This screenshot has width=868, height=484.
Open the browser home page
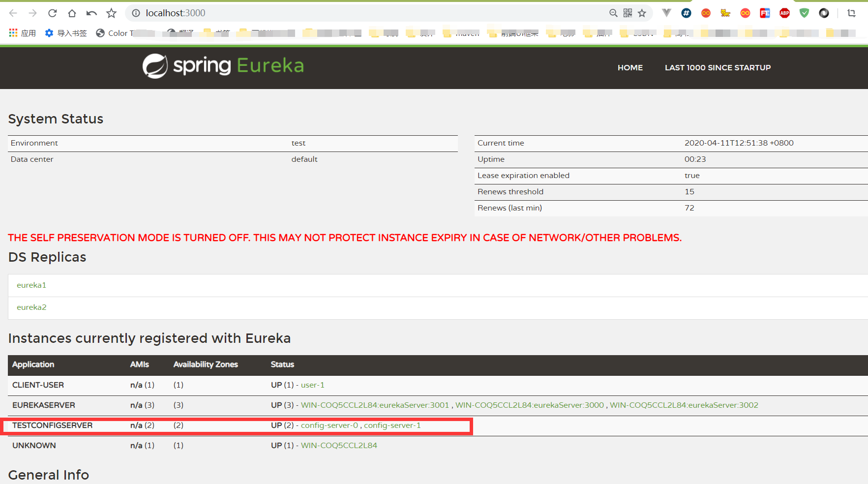(x=72, y=13)
